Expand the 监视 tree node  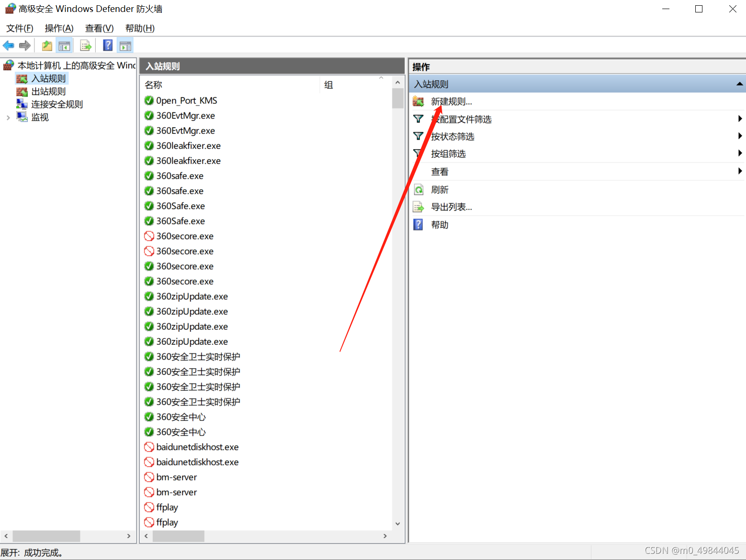tap(8, 117)
